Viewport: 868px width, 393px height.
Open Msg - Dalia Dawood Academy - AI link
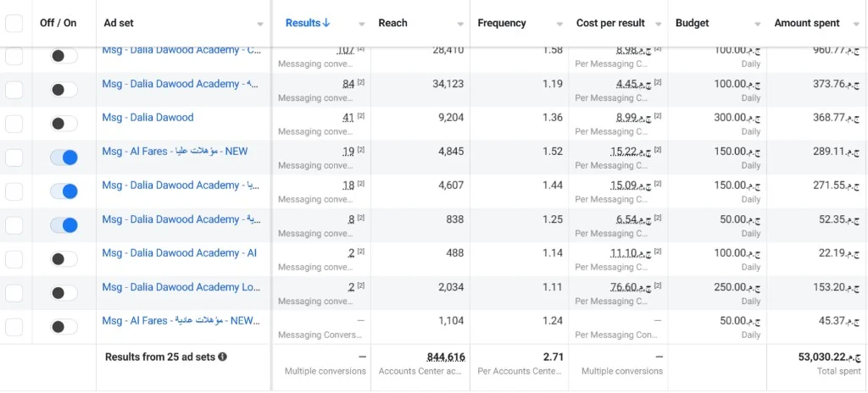(180, 253)
